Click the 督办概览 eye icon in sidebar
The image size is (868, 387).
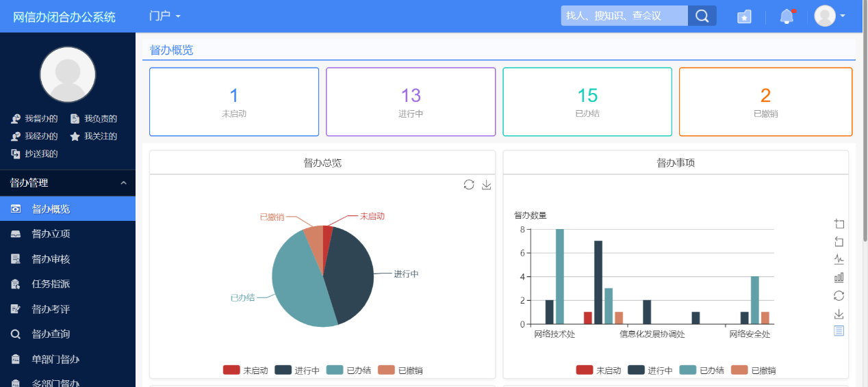(16, 209)
